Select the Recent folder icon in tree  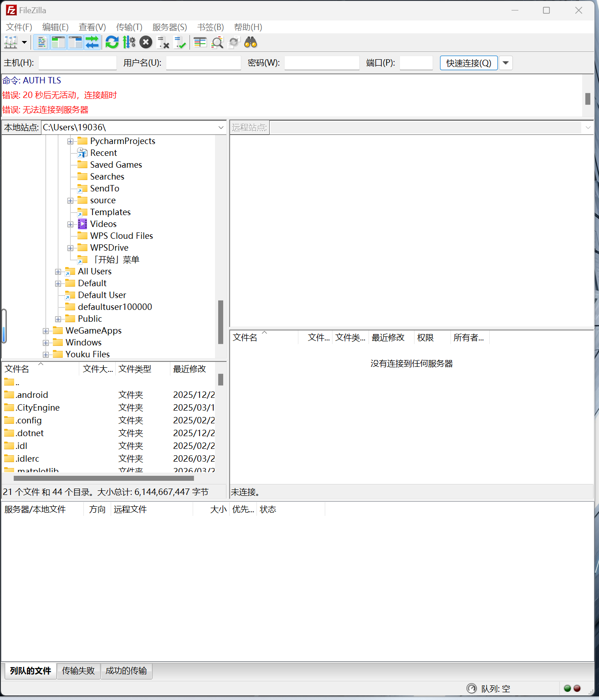pyautogui.click(x=82, y=153)
